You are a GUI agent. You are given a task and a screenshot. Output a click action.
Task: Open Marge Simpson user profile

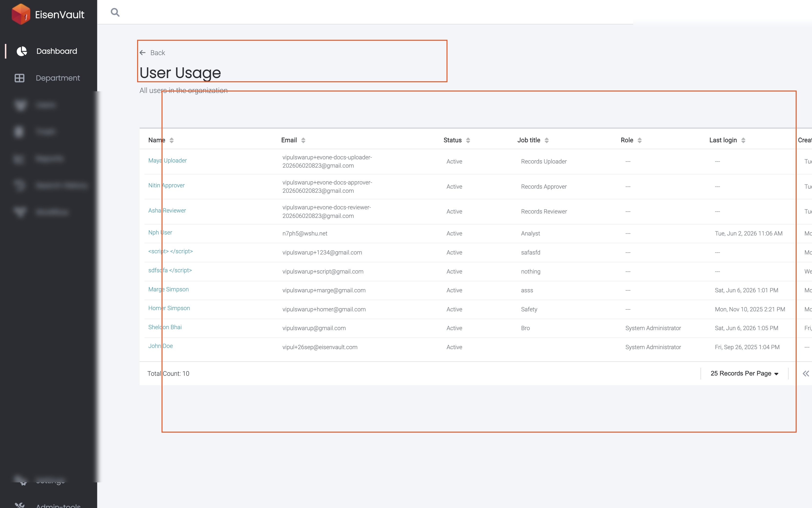(x=168, y=289)
